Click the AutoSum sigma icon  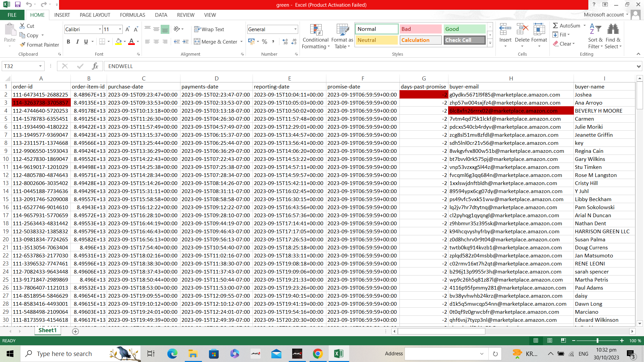pyautogui.click(x=555, y=26)
